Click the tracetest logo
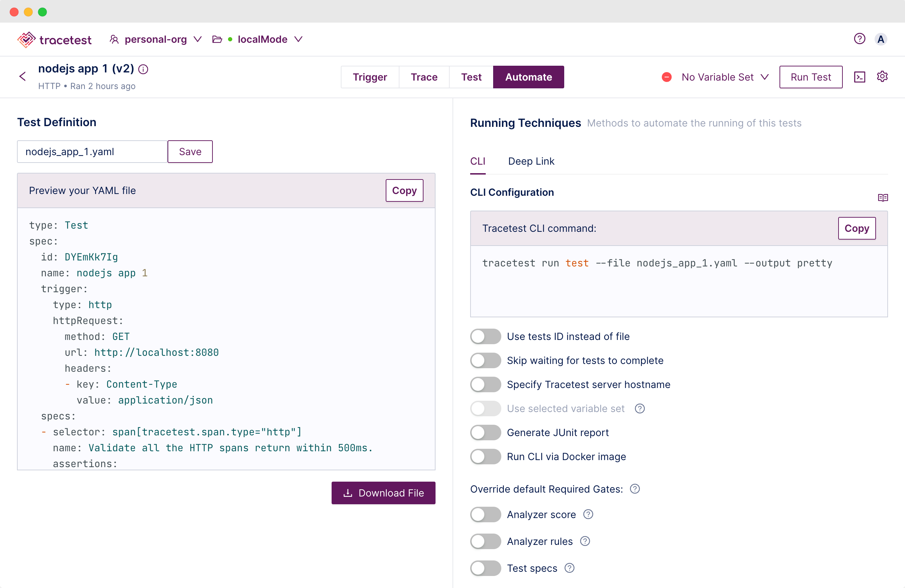The image size is (905, 588). [x=54, y=40]
